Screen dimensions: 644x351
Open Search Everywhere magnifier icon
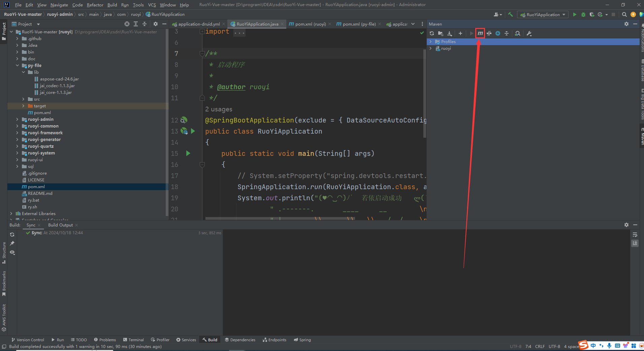point(624,14)
